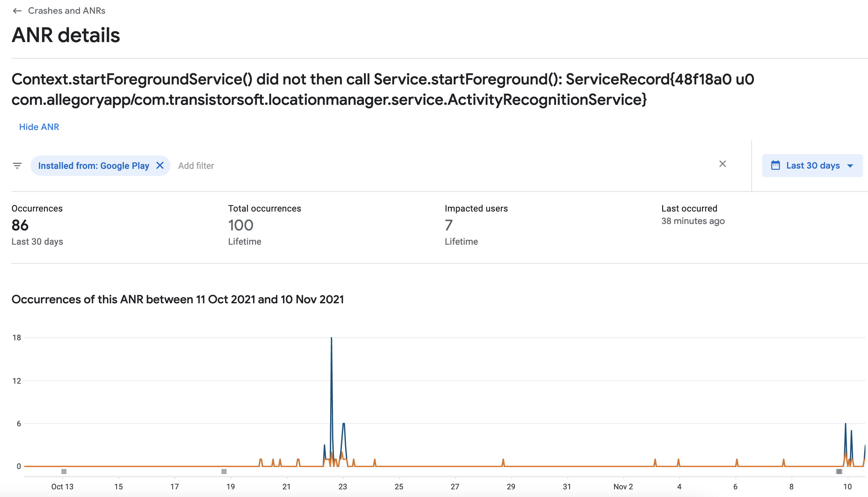
Task: Click the Hide ANR link
Action: (x=39, y=127)
